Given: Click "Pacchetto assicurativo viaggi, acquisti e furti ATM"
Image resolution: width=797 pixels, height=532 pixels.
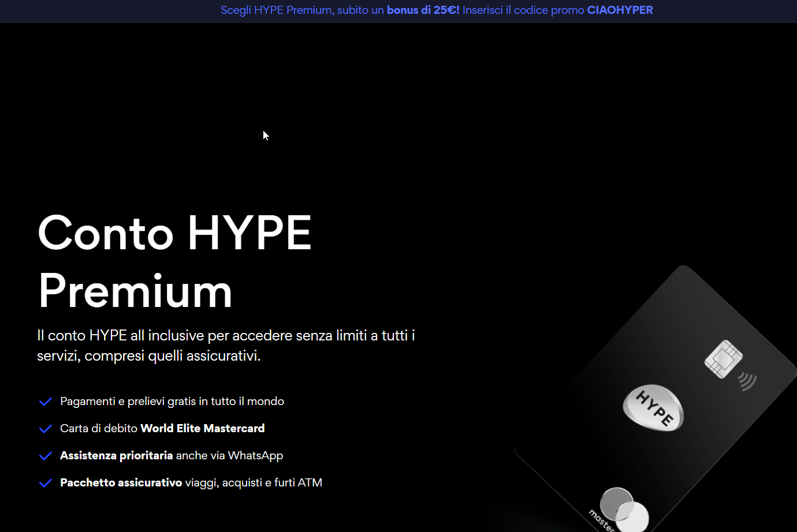Looking at the screenshot, I should click(191, 483).
